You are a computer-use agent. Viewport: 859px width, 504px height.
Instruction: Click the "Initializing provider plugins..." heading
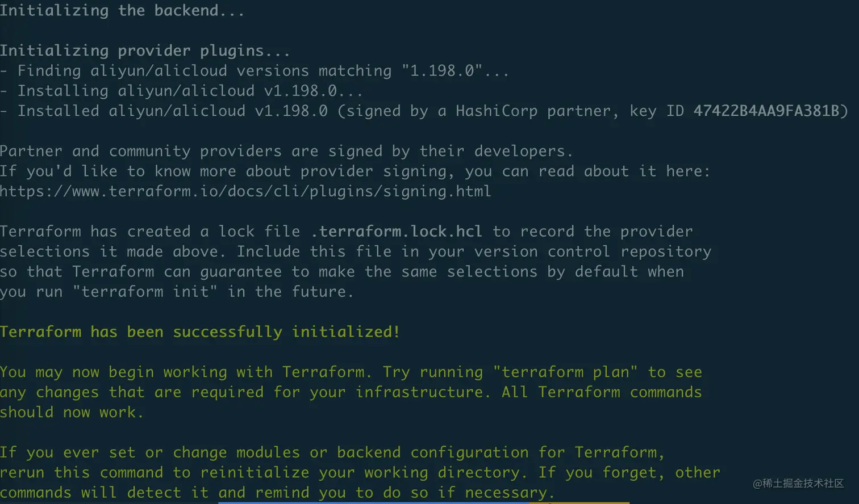145,51
